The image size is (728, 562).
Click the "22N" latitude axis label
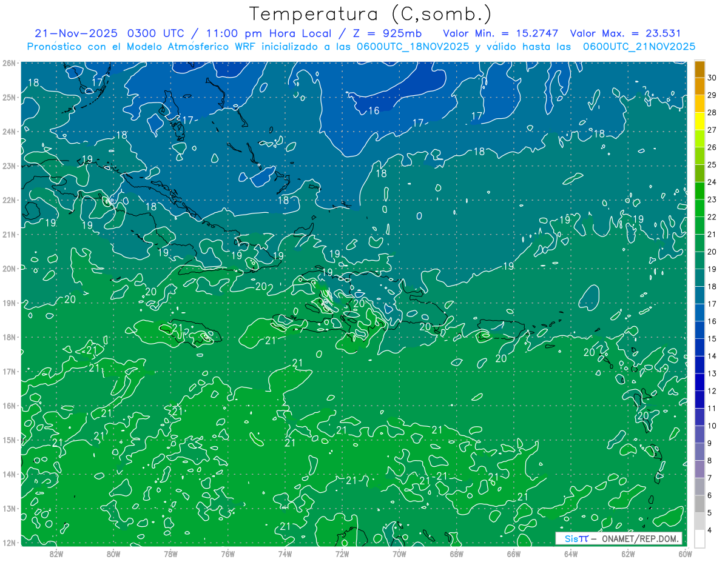tap(9, 200)
